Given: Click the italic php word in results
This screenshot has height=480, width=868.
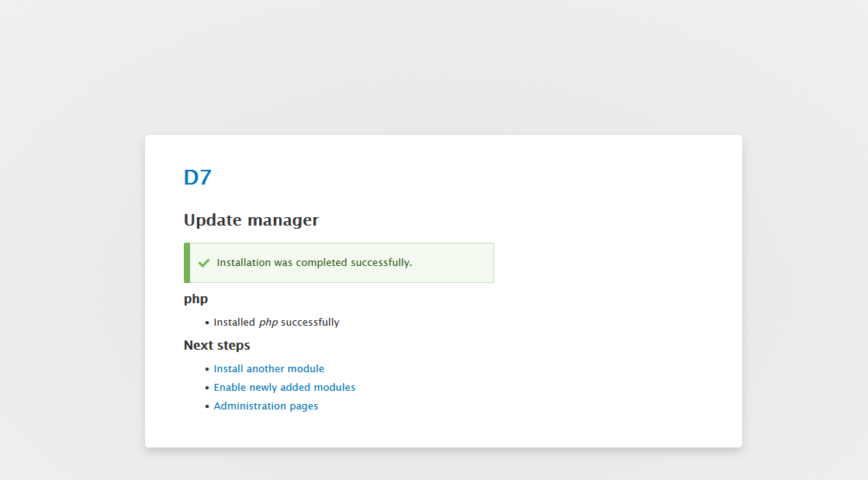Looking at the screenshot, I should (x=268, y=323).
